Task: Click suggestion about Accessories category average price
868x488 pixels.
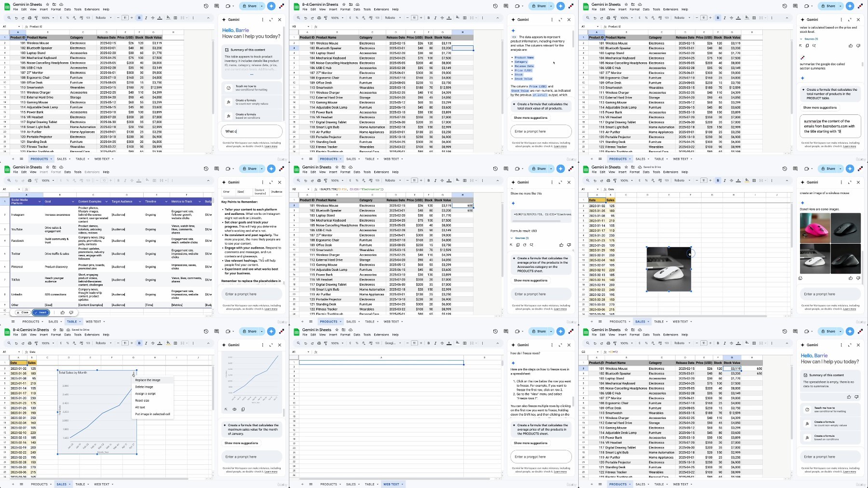Action: [x=541, y=265]
